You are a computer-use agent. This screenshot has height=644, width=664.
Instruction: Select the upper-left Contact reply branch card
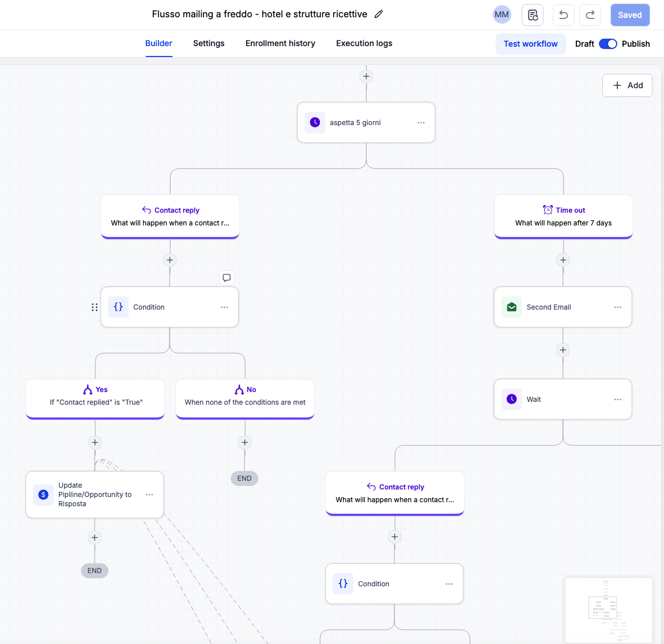point(170,217)
